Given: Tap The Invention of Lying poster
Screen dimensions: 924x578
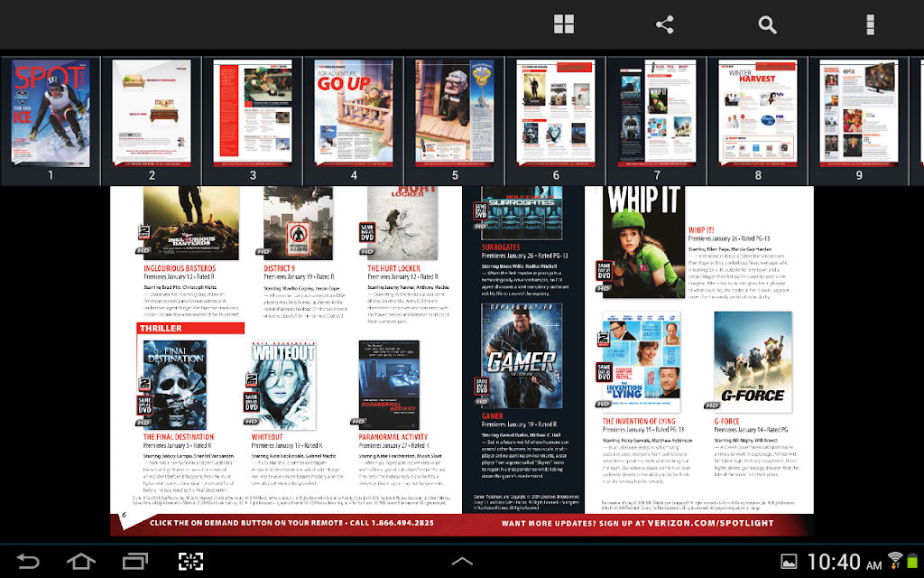Looking at the screenshot, I should point(642,361).
